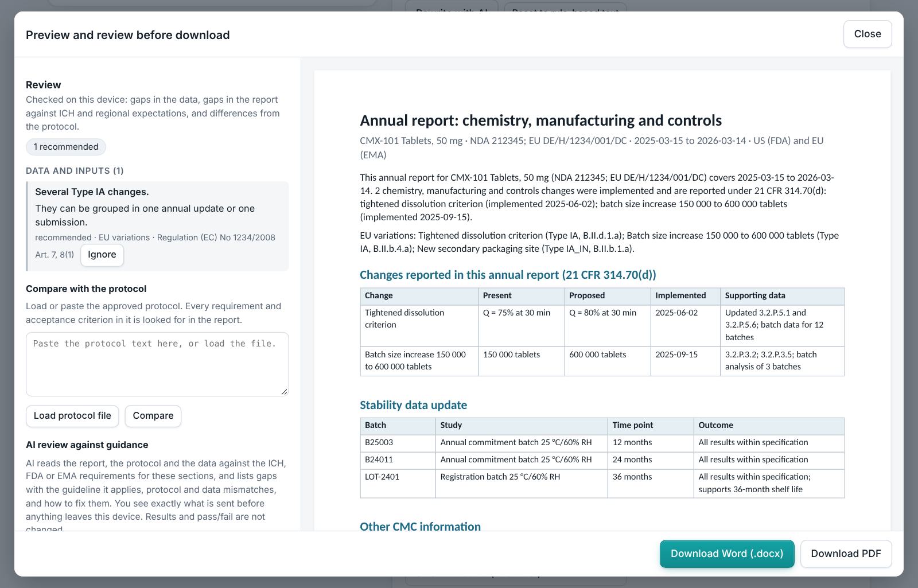Click batch 'B24011' in stability table

click(x=398, y=460)
